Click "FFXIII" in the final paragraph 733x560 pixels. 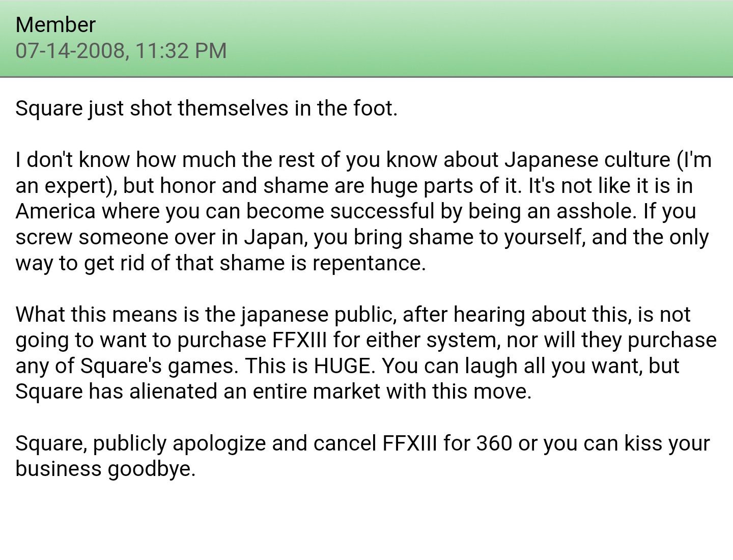pyautogui.click(x=409, y=443)
